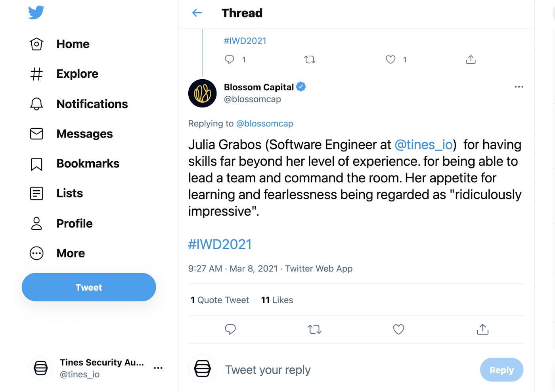
Task: Open the reply icon on parent tweet
Action: point(230,59)
